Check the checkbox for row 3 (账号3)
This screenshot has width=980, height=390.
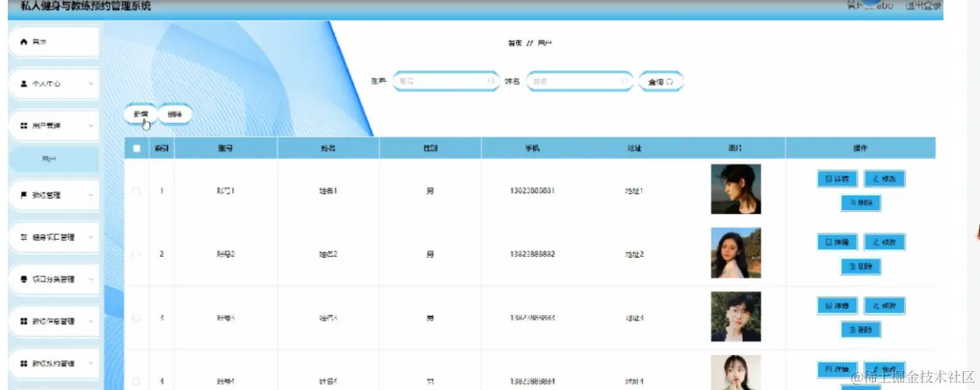coord(137,318)
